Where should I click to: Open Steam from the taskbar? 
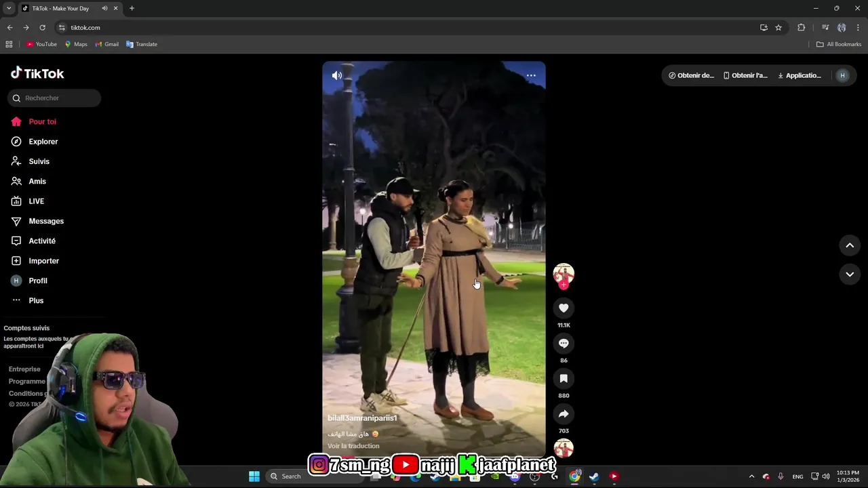point(594,476)
